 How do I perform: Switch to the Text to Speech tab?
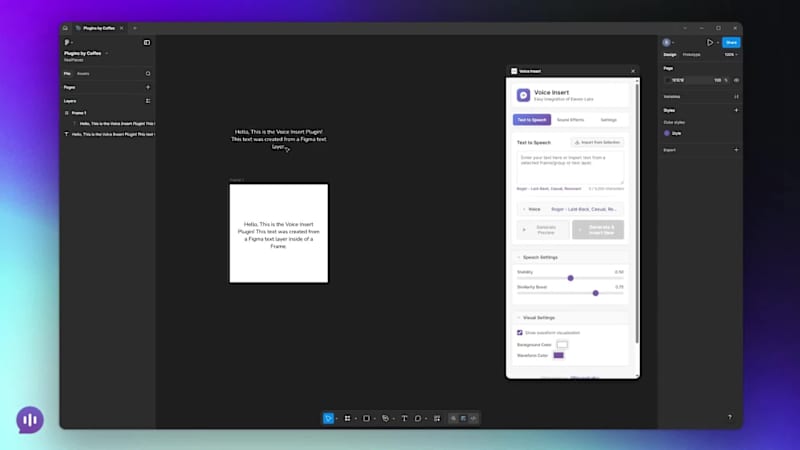[x=532, y=120]
